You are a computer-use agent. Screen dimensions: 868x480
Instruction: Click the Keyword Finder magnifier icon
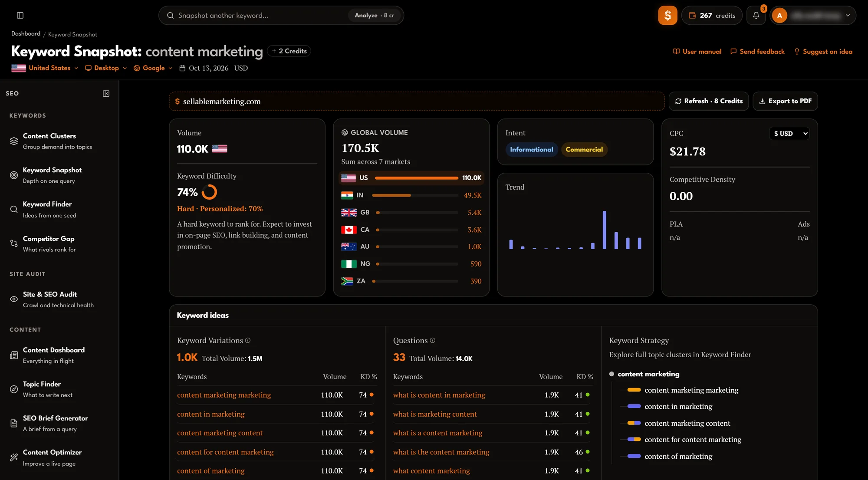pos(14,209)
